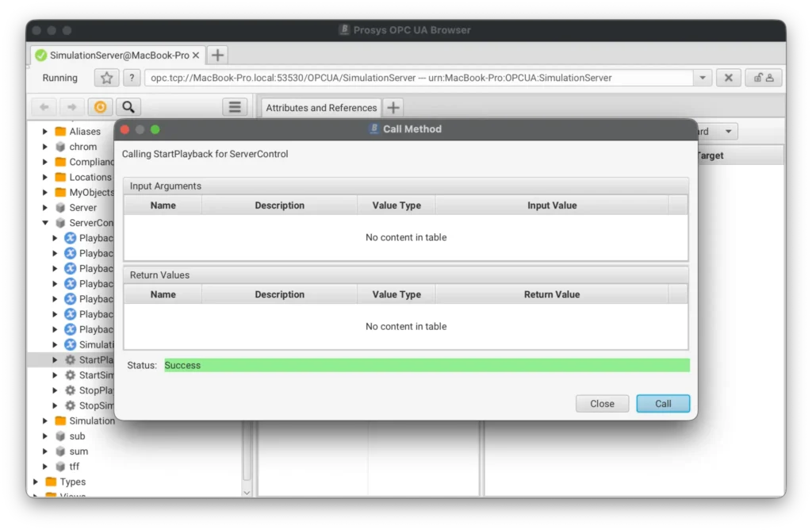Expand the Aliases folder
This screenshot has height=530, width=812.
[45, 132]
